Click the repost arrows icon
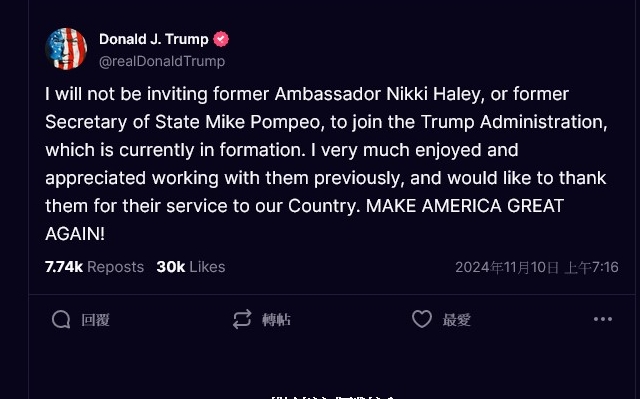The image size is (640, 399). [242, 319]
